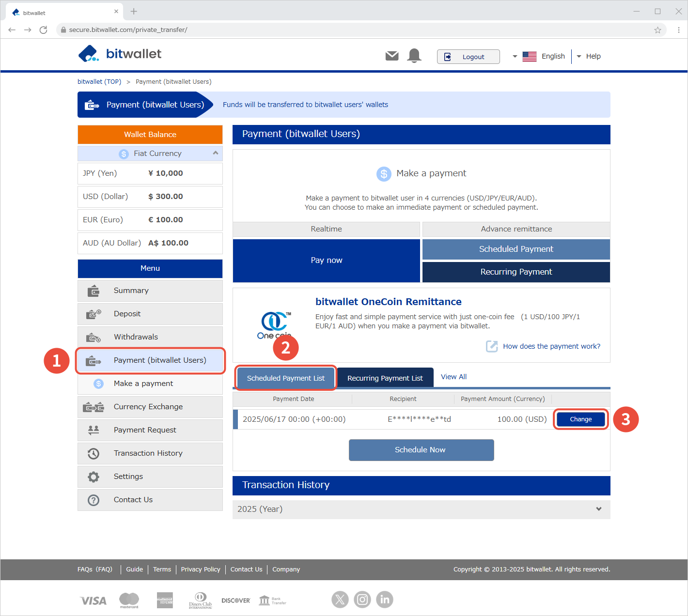This screenshot has height=616, width=688.
Task: Open the Guide footer link
Action: point(134,570)
